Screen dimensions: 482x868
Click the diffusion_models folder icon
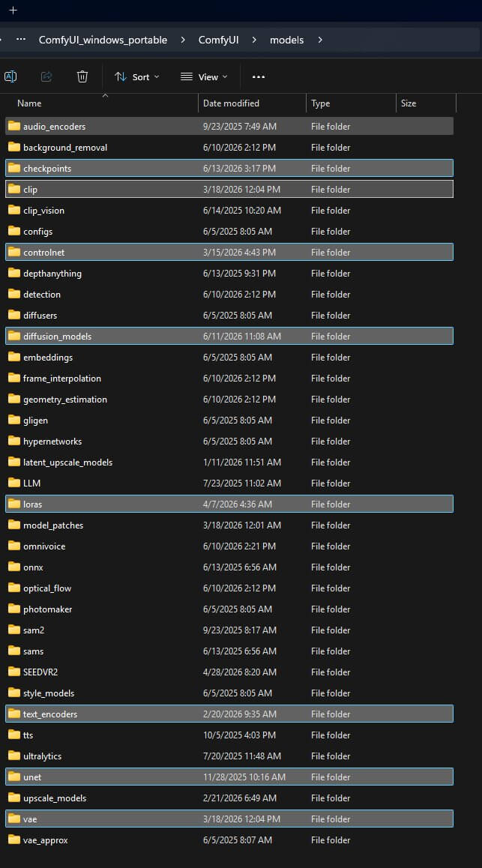point(14,337)
